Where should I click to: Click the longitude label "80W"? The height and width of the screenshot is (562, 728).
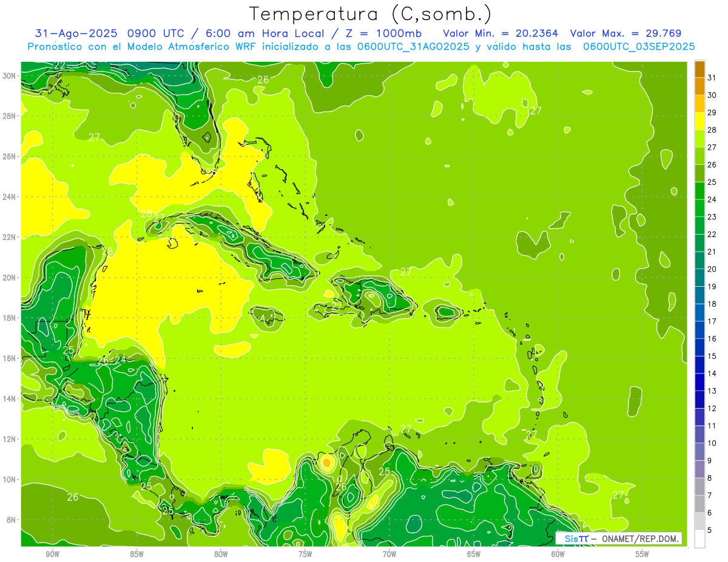click(x=221, y=554)
